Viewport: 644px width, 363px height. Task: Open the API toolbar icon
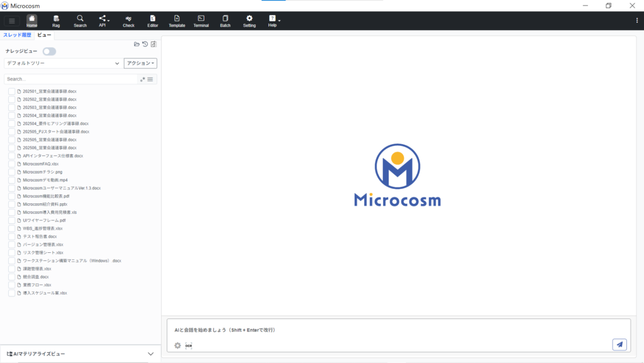[x=102, y=21]
